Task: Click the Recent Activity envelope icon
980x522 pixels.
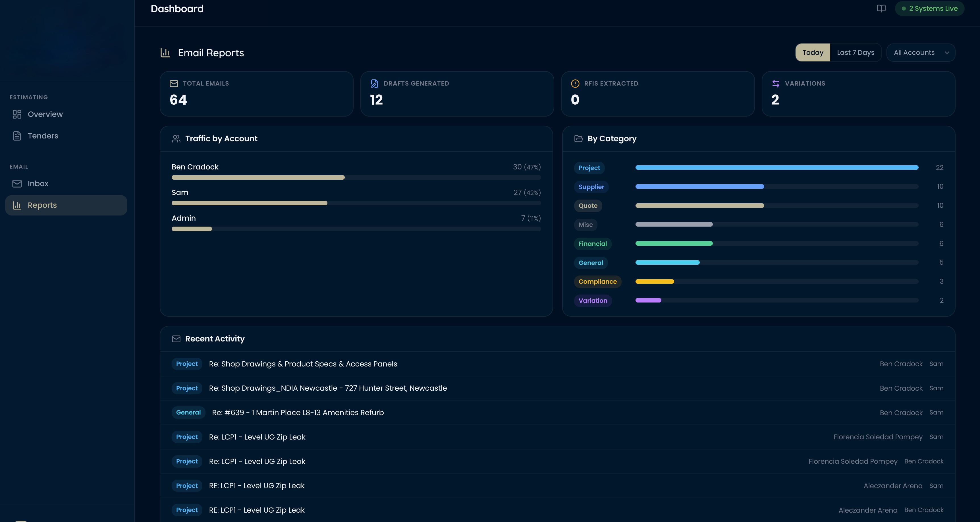Action: tap(176, 339)
